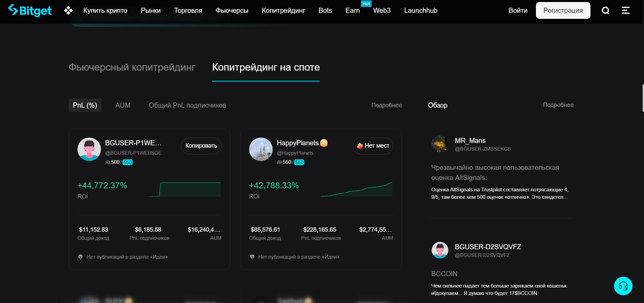Click the $85,576.61 total income value

click(265, 230)
